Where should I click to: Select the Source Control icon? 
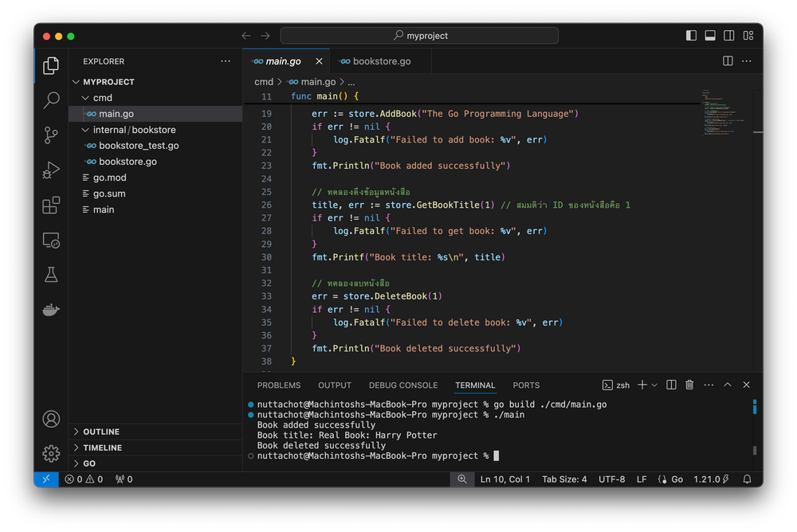coord(51,135)
